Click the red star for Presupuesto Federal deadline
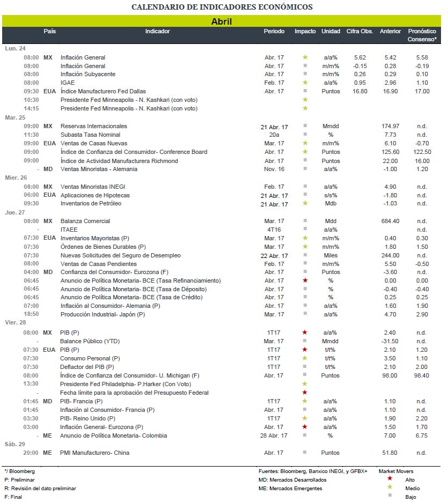 [x=305, y=392]
